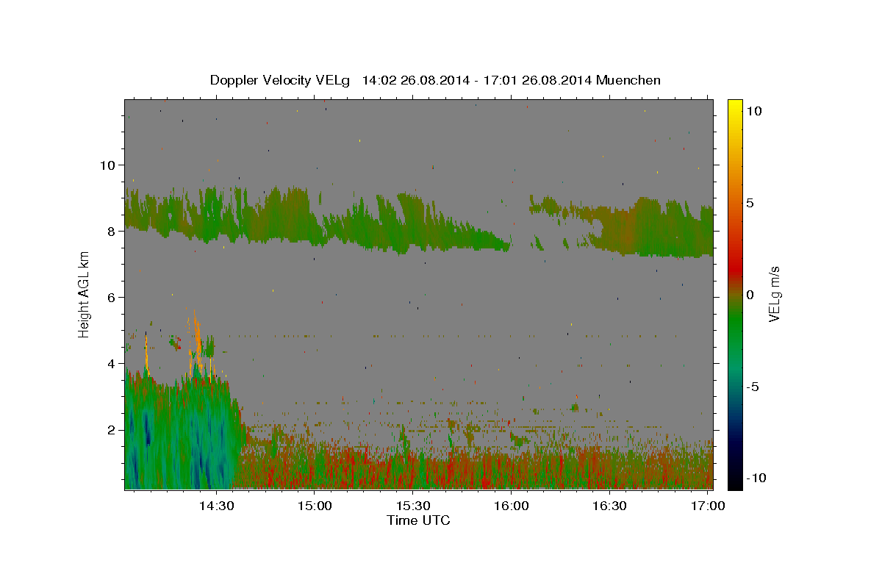Click the height tick label 8
This screenshot has width=882, height=588.
(112, 231)
